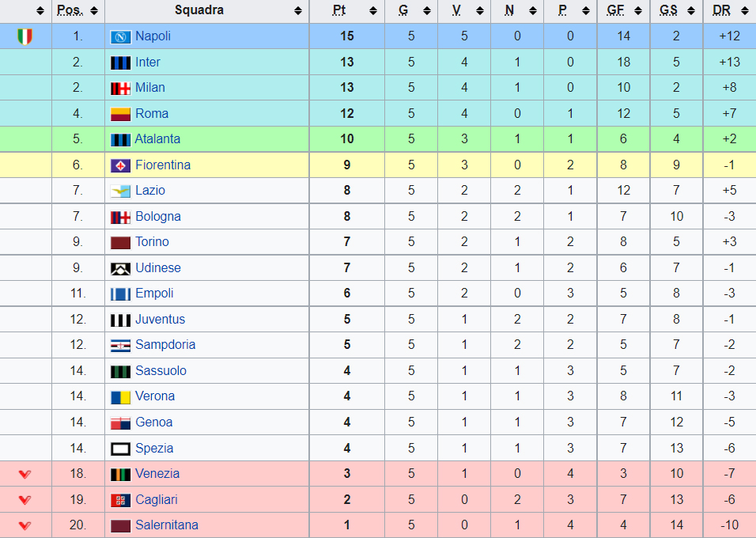Sort table by Pt column arrows
This screenshot has height=538, width=756.
tap(373, 11)
